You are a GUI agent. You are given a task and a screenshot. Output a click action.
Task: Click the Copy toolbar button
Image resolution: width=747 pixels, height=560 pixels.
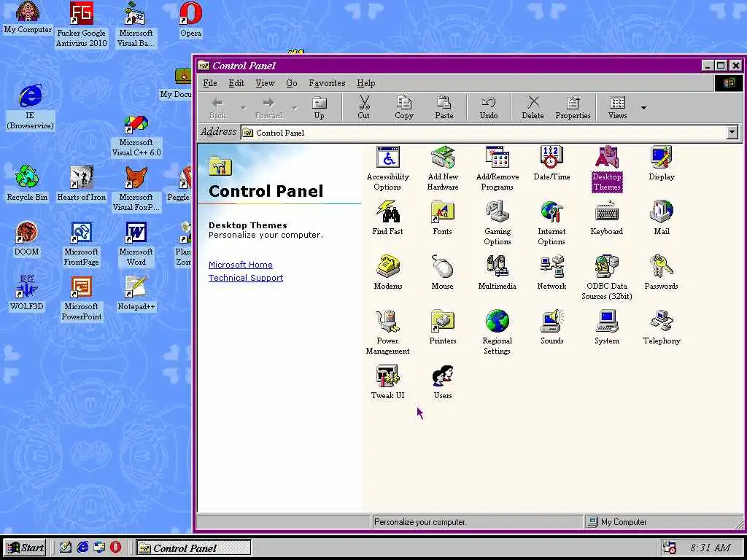tap(404, 108)
